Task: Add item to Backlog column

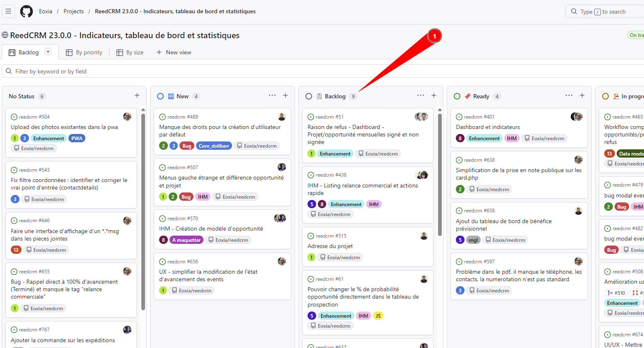Action: point(434,95)
